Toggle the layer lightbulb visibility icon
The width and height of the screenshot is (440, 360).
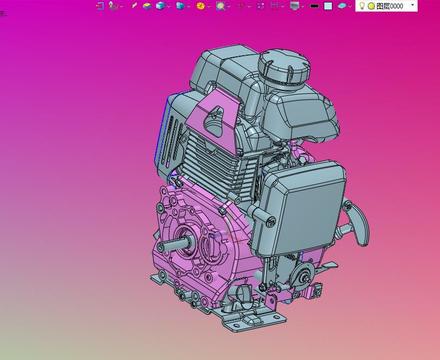tap(362, 5)
